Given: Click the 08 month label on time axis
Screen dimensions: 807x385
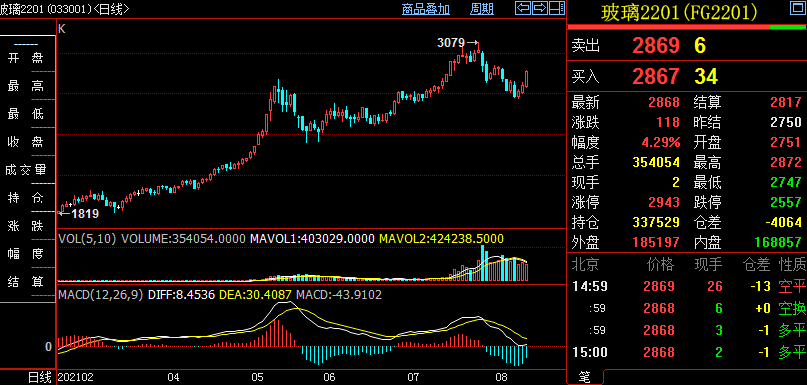Looking at the screenshot, I should click(x=502, y=378).
